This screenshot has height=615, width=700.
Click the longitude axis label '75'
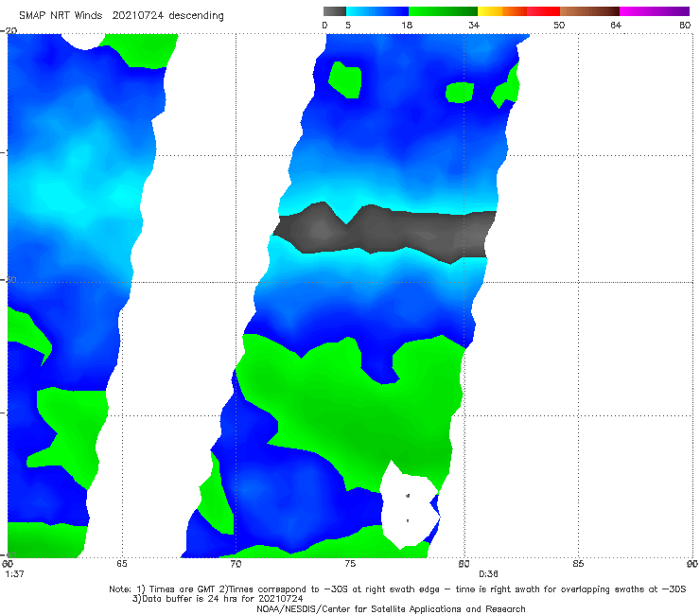(x=350, y=564)
